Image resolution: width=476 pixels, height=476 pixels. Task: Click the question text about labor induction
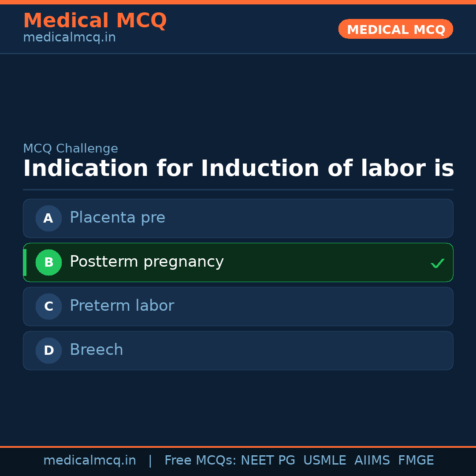click(238, 169)
